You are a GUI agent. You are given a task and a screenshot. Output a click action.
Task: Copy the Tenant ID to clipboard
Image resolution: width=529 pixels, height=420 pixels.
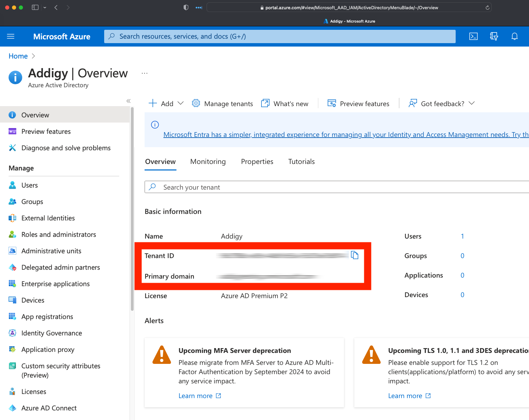[x=355, y=255]
